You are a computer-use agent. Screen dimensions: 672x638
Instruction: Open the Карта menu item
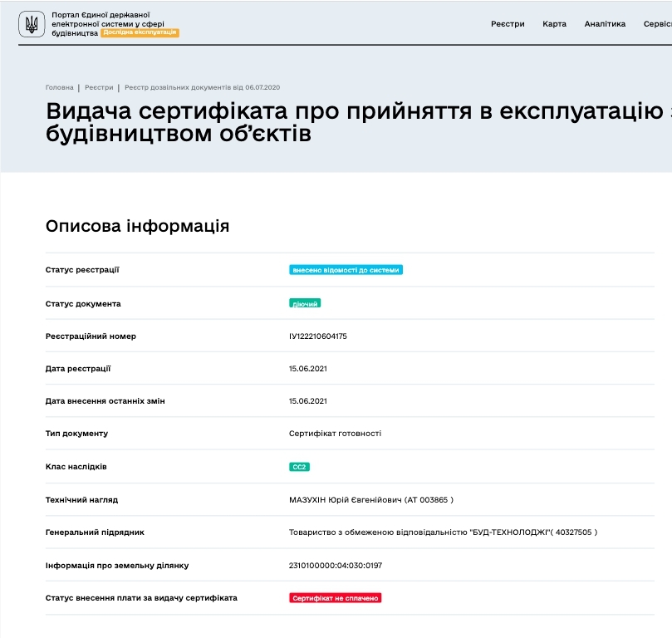(554, 24)
